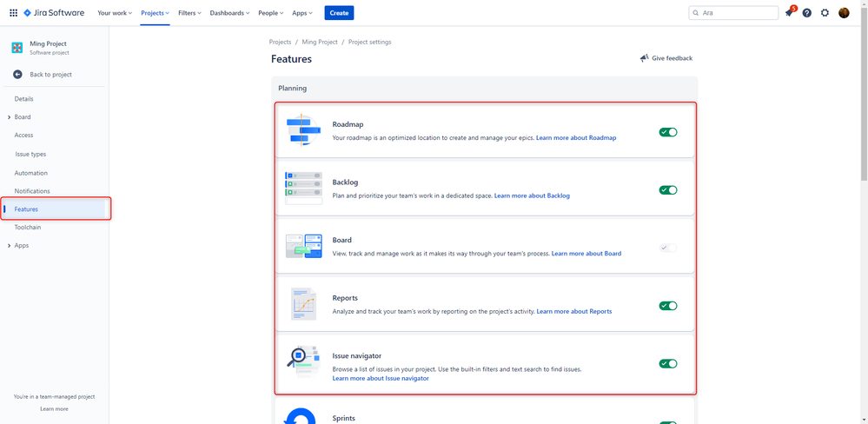
Task: Disable the Issue navigator toggle
Action: (x=668, y=364)
